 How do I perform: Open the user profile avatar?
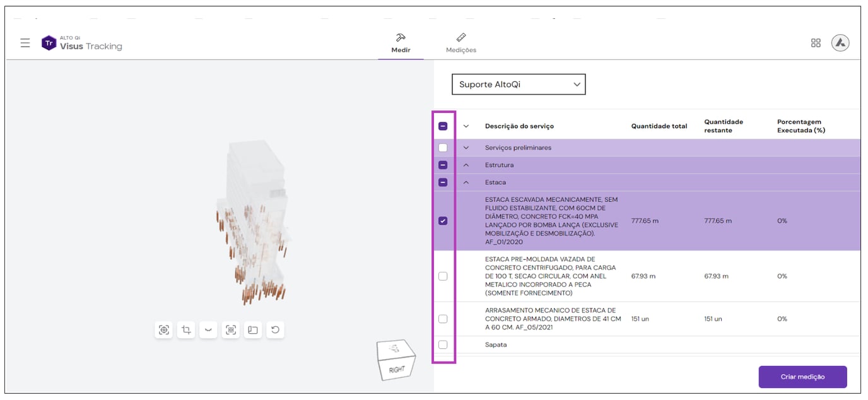840,43
